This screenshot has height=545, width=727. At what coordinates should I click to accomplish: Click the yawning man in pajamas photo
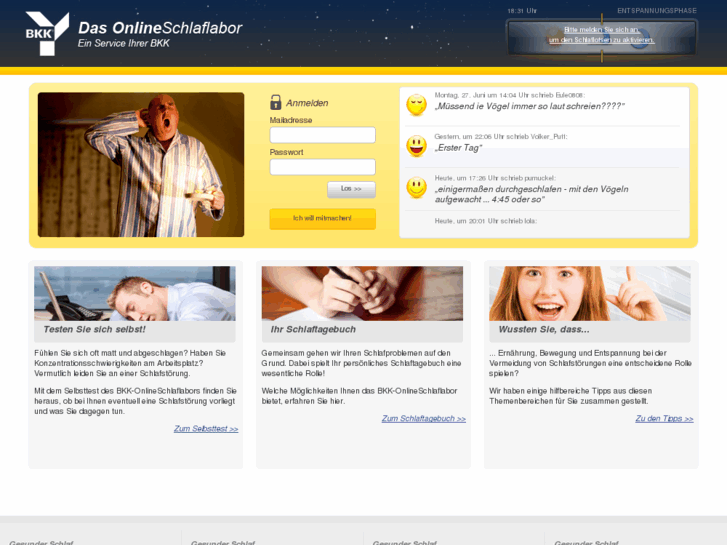[141, 165]
